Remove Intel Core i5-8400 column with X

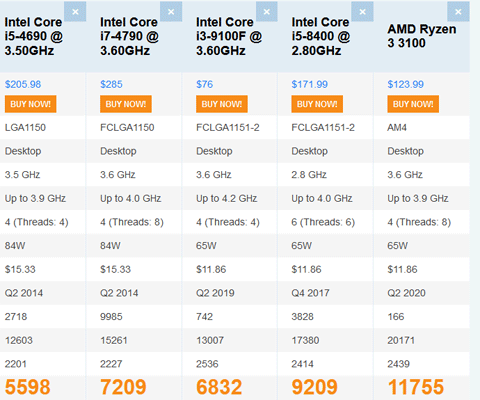point(362,12)
